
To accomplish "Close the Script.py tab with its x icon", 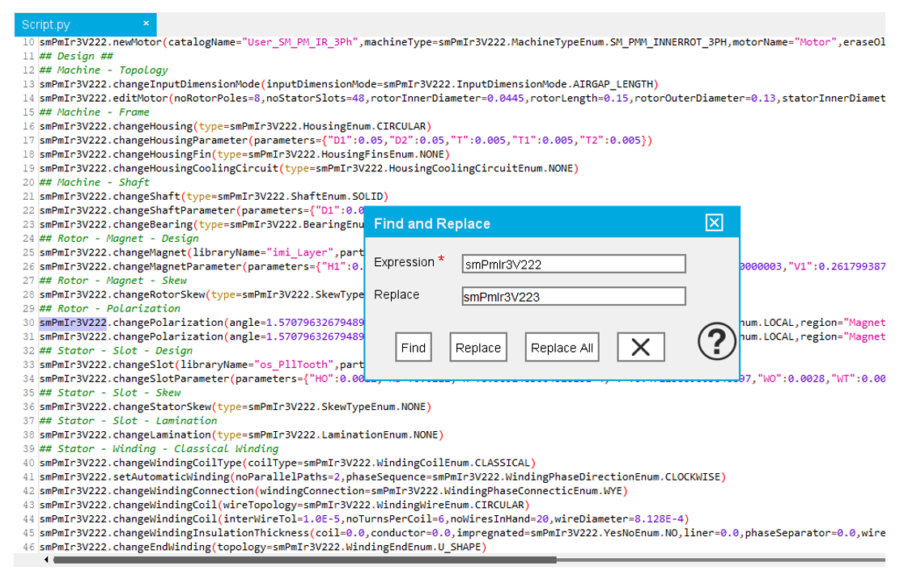I will pyautogui.click(x=146, y=23).
